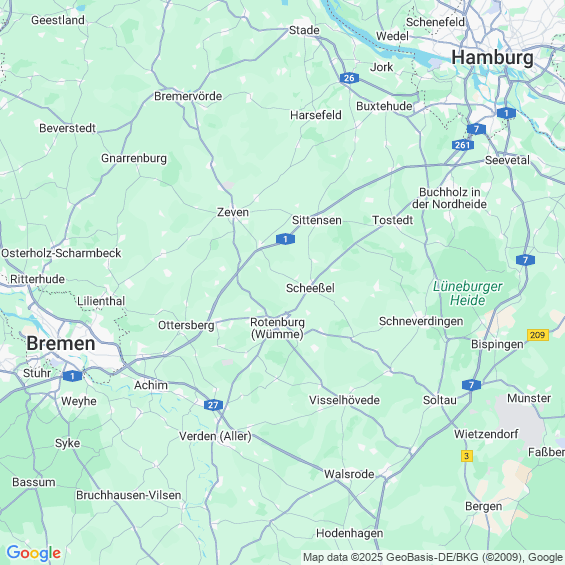Click the Verden (Aller) town label
The image size is (565, 565).
coord(215,436)
